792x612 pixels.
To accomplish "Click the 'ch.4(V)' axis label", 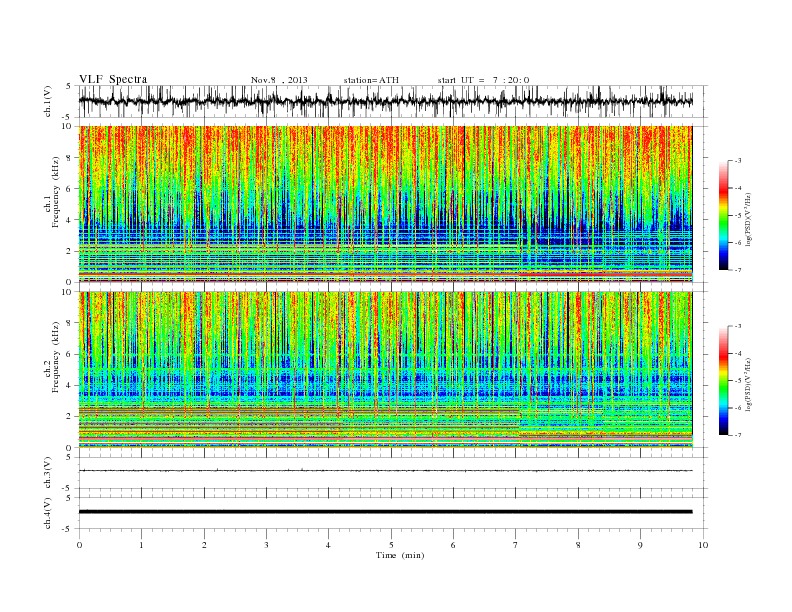I will [48, 513].
